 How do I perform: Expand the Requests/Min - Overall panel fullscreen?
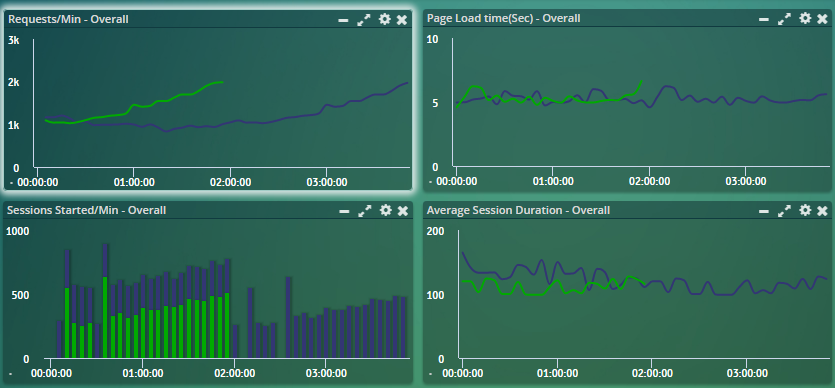pos(364,20)
